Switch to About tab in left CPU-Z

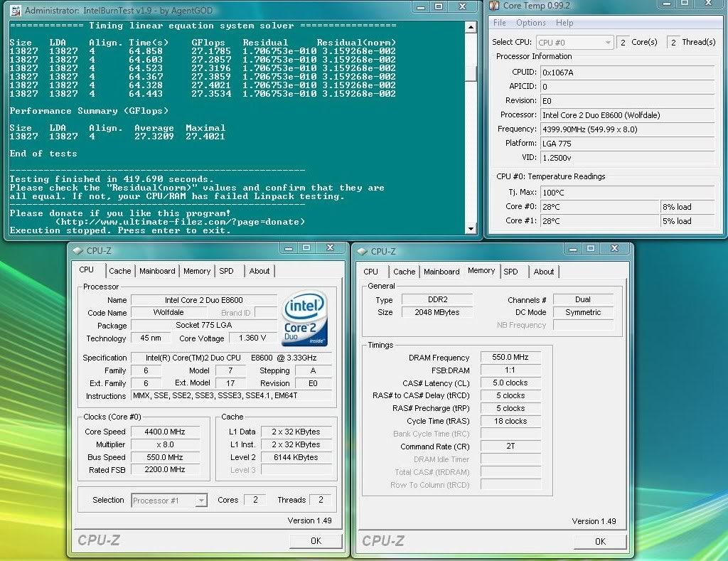(259, 271)
